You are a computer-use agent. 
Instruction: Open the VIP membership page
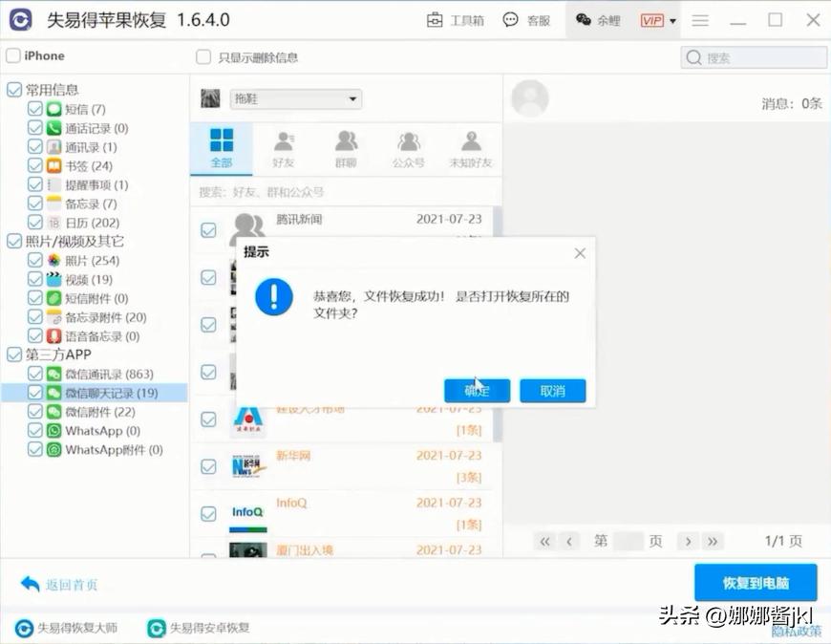tap(654, 19)
